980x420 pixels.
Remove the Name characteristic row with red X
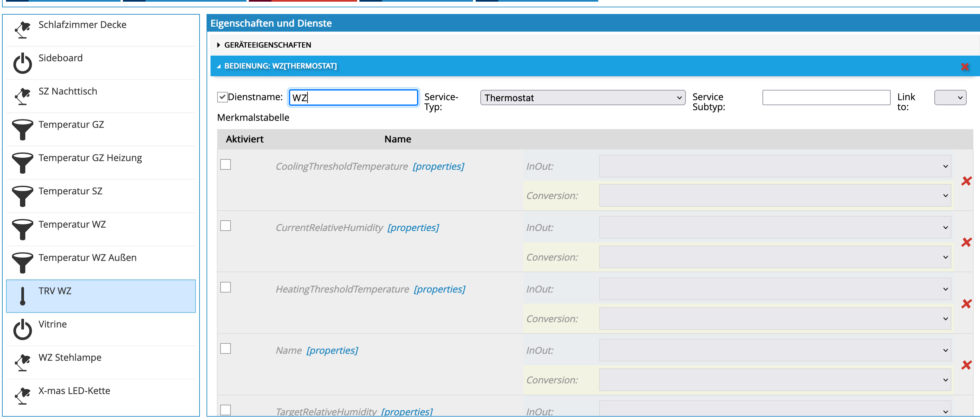pyautogui.click(x=966, y=365)
